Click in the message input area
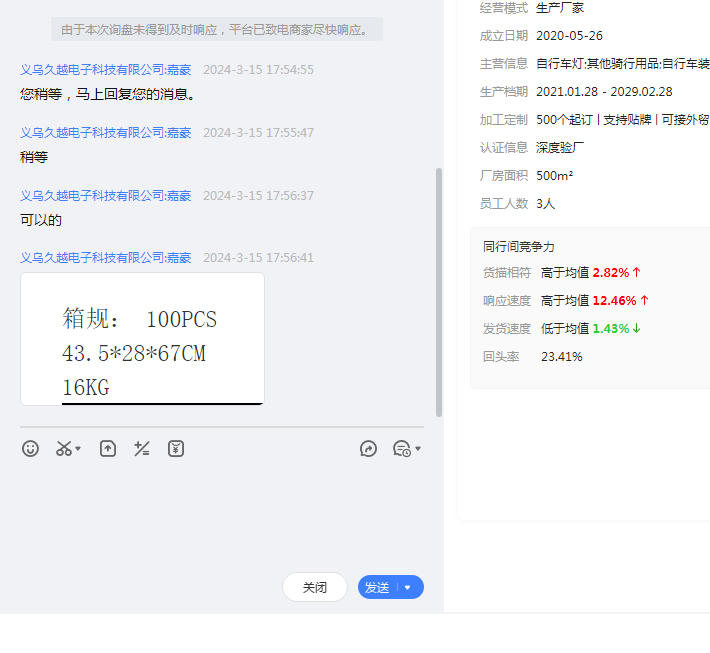Viewport: 710px width, 653px height. [x=220, y=510]
